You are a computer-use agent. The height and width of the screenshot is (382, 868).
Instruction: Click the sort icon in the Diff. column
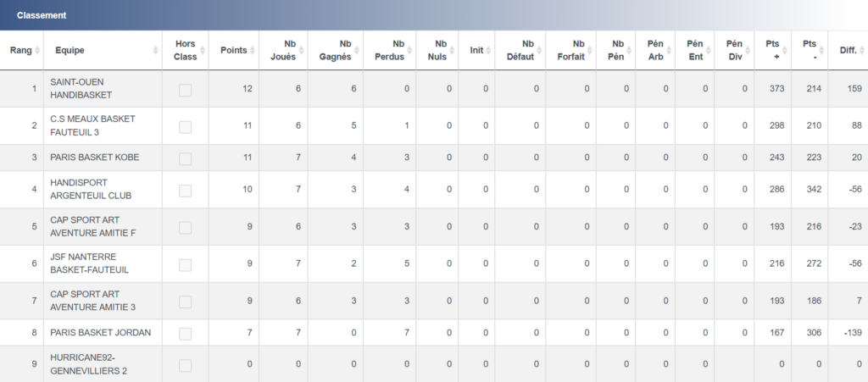point(860,51)
